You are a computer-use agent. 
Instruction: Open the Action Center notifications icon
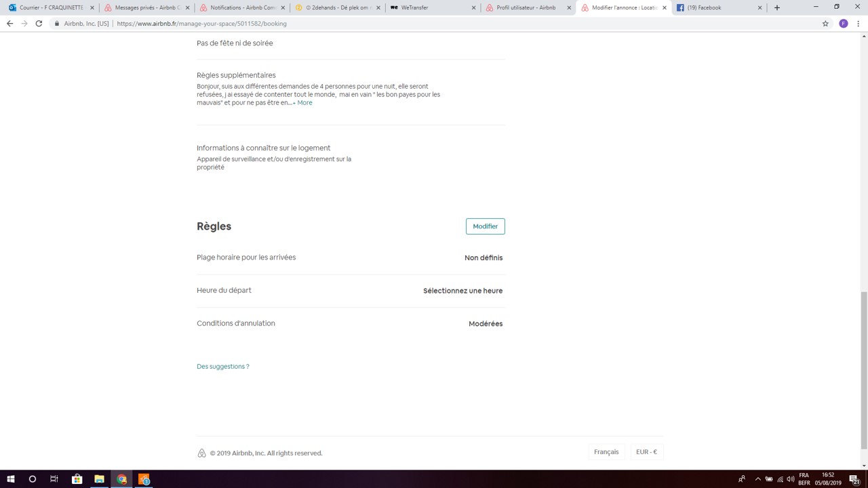[x=857, y=479]
